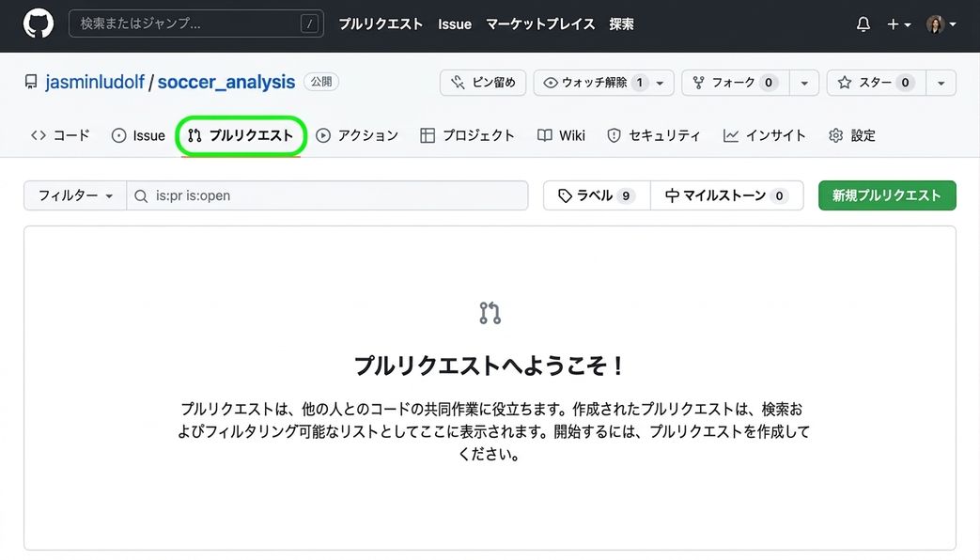Click the プルリクエストへようこそ！ heading
The width and height of the screenshot is (980, 560).
(x=490, y=366)
